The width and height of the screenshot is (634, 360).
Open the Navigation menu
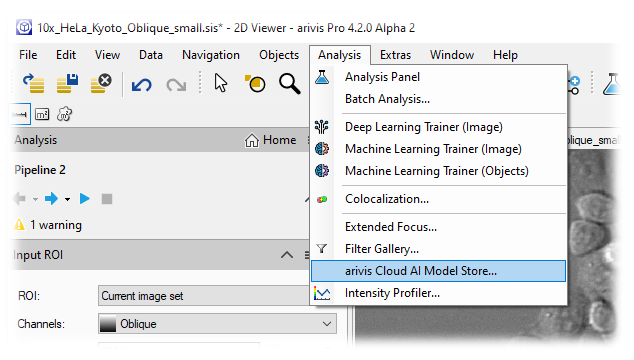click(x=211, y=55)
